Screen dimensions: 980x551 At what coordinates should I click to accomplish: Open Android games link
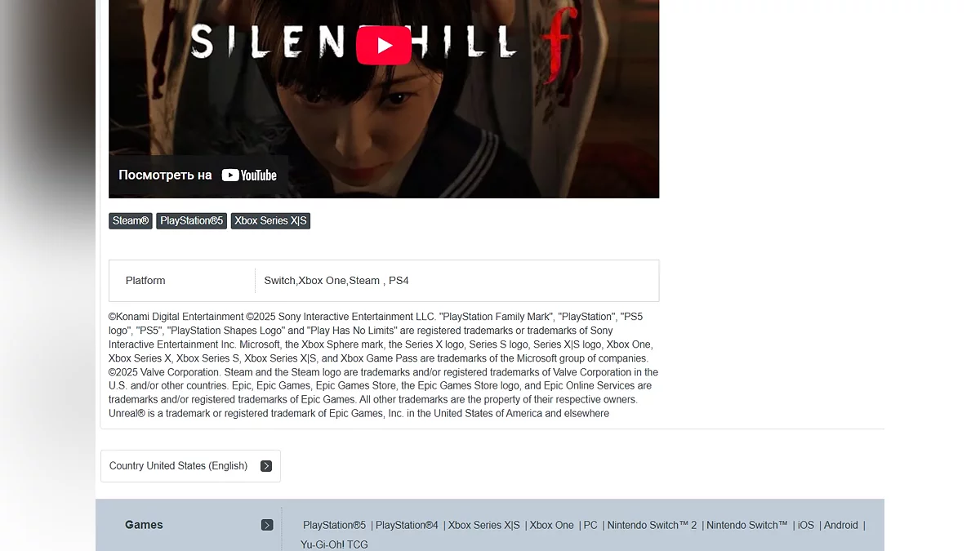point(841,525)
